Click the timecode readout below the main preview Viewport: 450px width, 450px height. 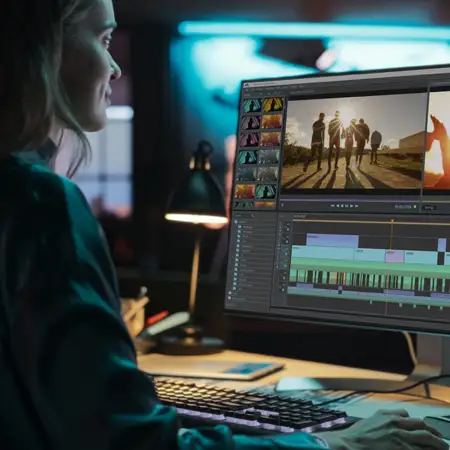click(x=403, y=207)
